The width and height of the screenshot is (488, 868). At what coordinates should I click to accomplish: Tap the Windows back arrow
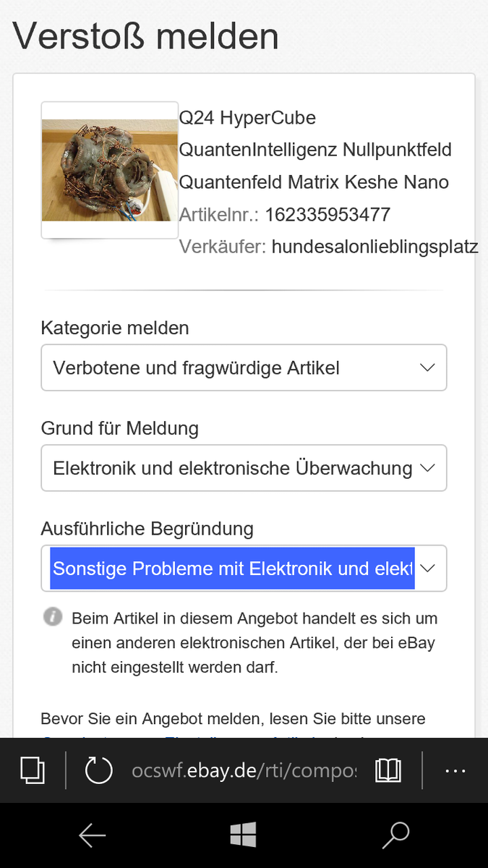92,835
